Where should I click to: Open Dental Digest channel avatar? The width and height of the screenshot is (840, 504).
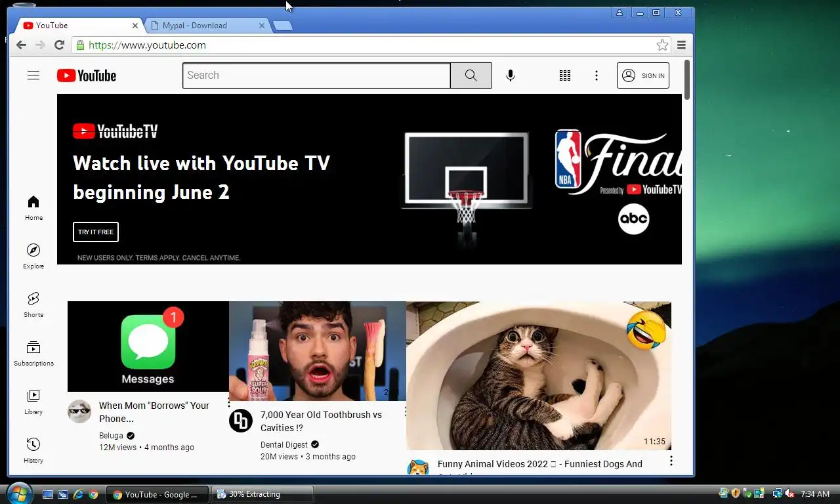tap(241, 420)
